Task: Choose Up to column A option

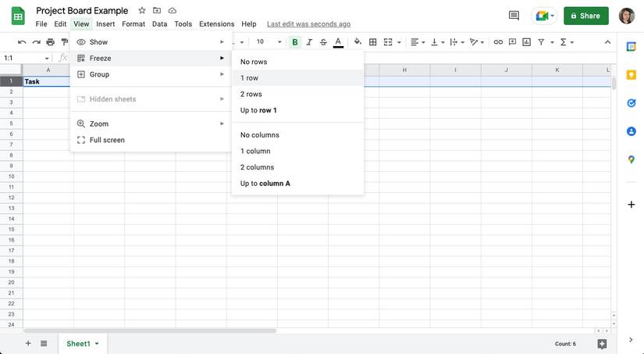Action: 297,184
